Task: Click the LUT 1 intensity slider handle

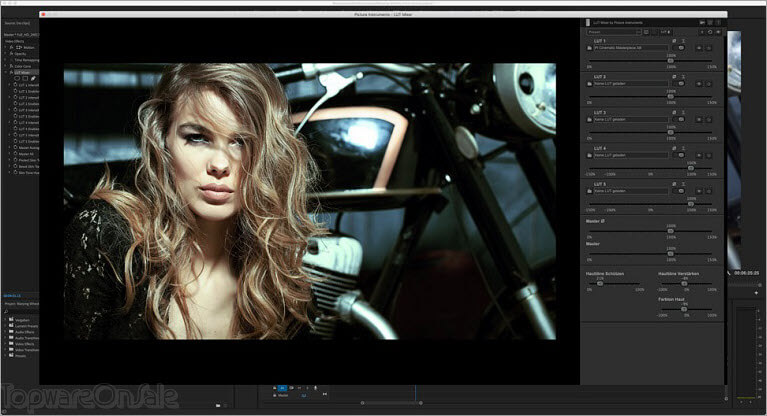Action: click(x=671, y=61)
